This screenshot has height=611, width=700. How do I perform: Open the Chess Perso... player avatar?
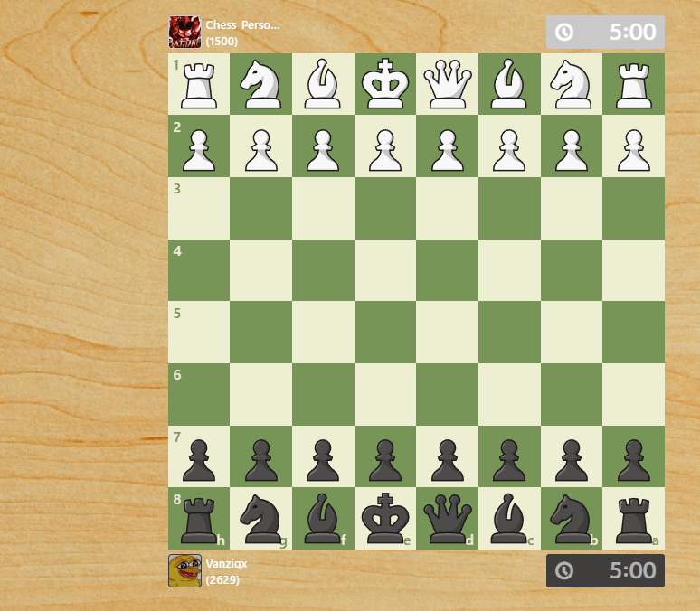pos(184,33)
